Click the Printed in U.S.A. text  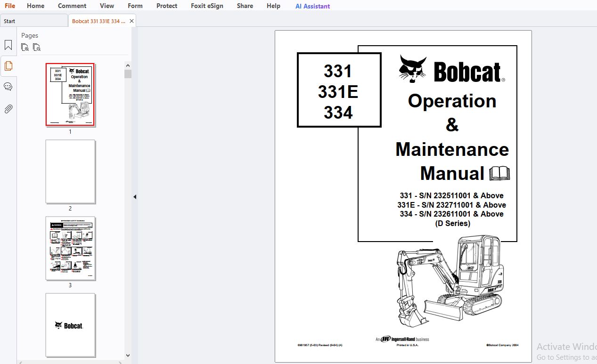(x=407, y=345)
